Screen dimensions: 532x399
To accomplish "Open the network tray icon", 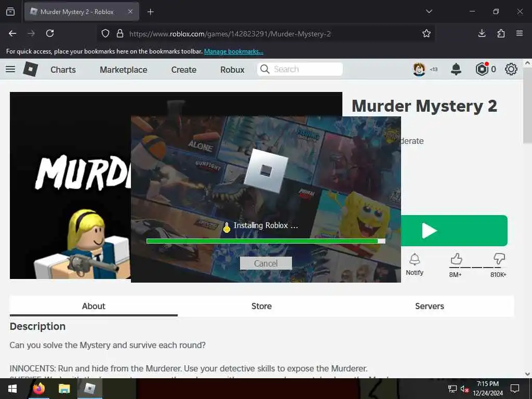I will pos(453,389).
